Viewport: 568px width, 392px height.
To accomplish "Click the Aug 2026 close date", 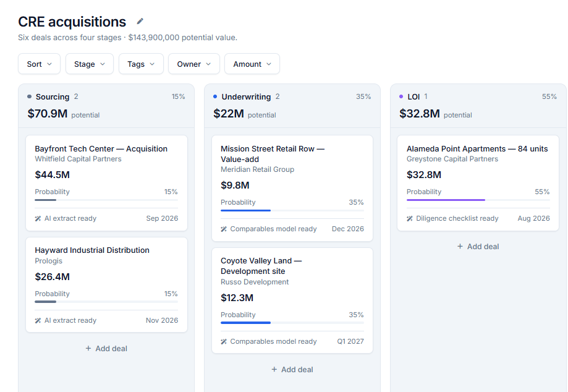I will [533, 218].
